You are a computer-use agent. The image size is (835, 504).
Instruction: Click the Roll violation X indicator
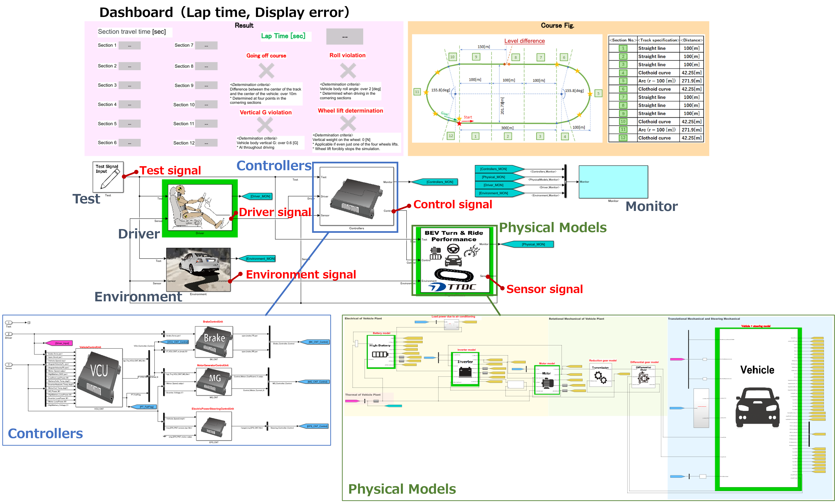348,71
